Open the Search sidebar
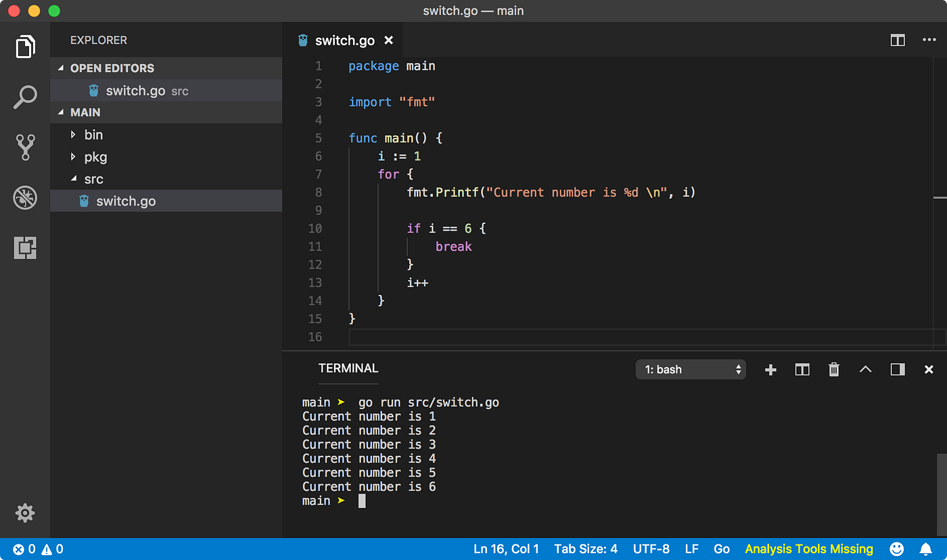 click(25, 97)
